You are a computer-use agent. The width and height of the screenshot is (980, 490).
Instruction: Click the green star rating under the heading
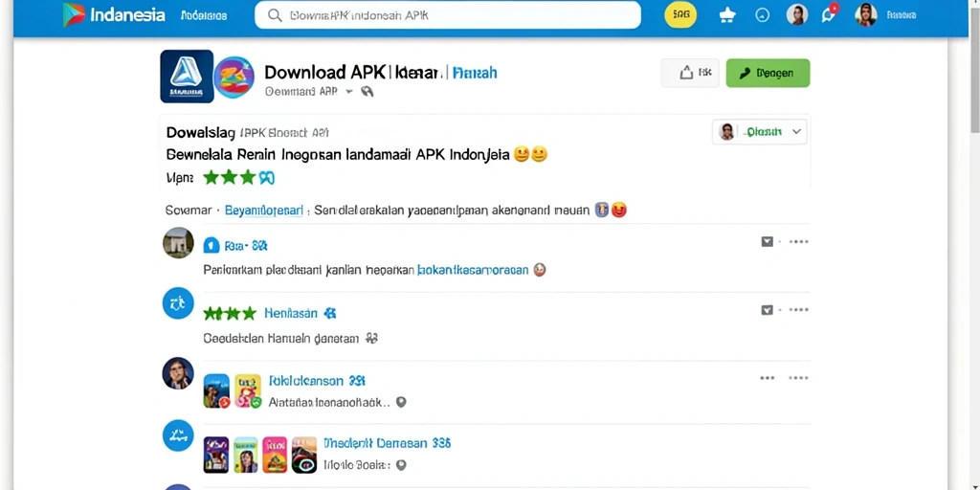click(238, 178)
